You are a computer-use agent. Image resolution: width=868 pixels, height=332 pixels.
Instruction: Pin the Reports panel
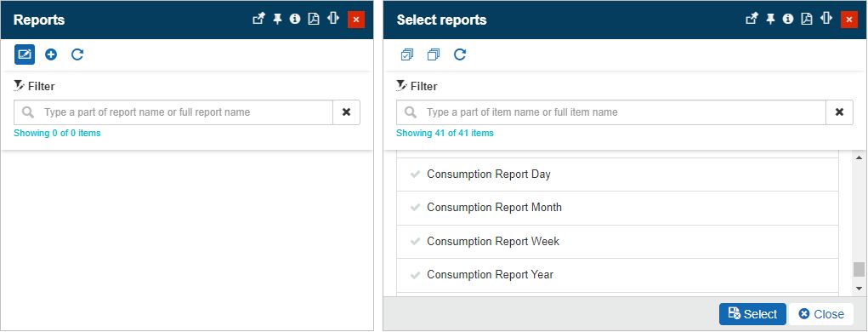click(x=277, y=20)
